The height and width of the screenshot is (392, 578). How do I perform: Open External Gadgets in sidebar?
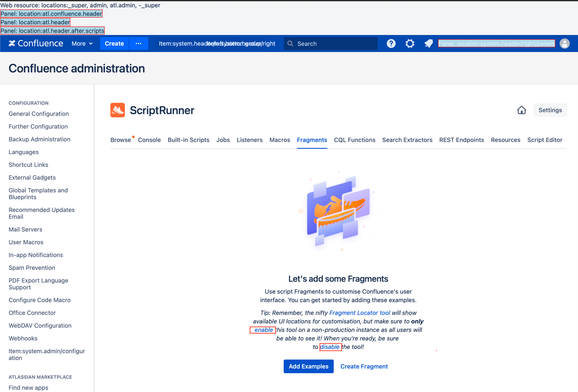(x=32, y=177)
